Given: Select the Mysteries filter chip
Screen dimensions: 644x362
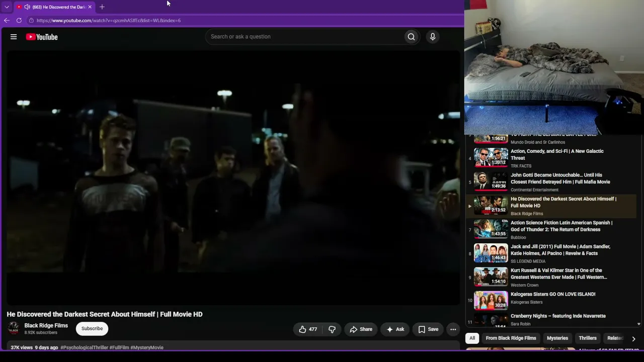Looking at the screenshot, I should (557, 338).
